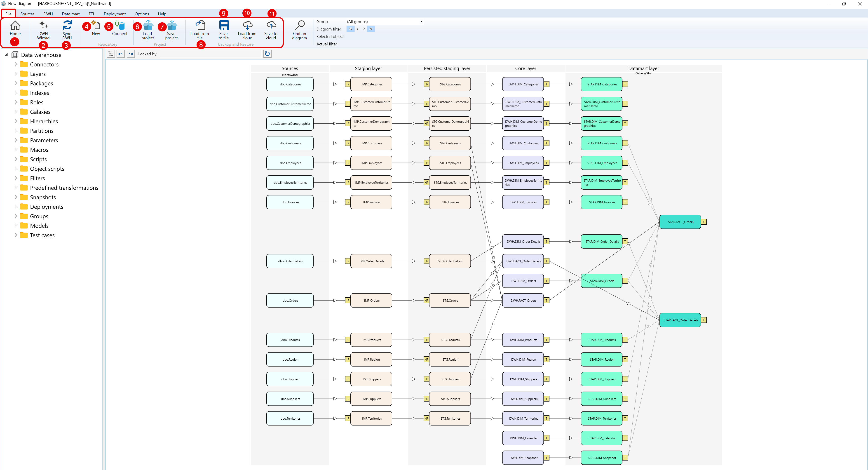868x470 pixels.
Task: Open the Help tab
Action: tap(162, 14)
